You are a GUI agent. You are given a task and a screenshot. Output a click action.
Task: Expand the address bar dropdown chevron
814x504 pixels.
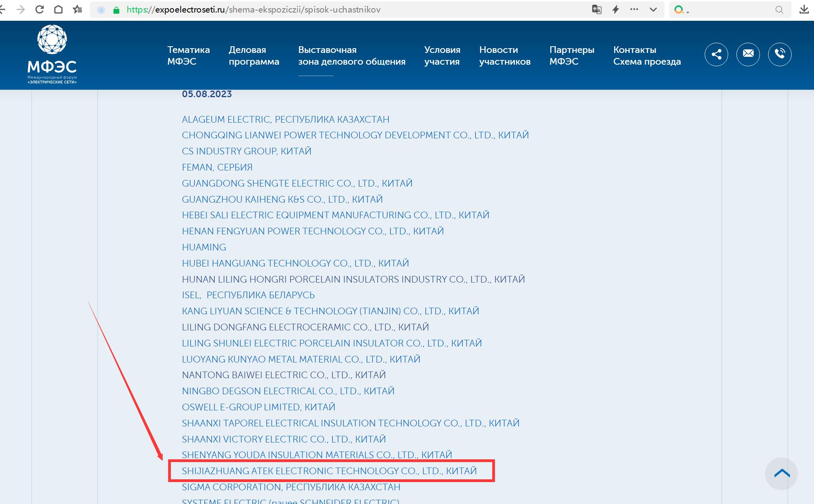(653, 9)
